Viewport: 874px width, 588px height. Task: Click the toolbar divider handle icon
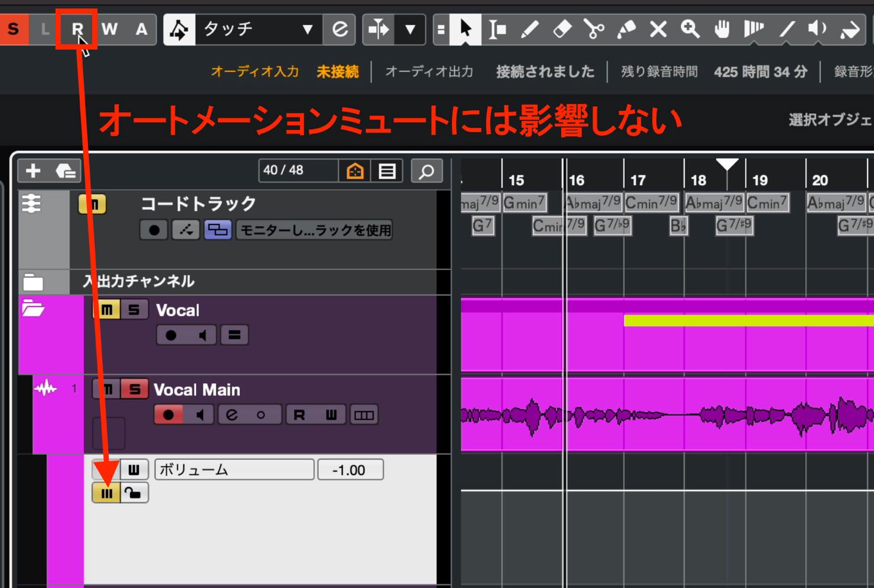(x=441, y=29)
